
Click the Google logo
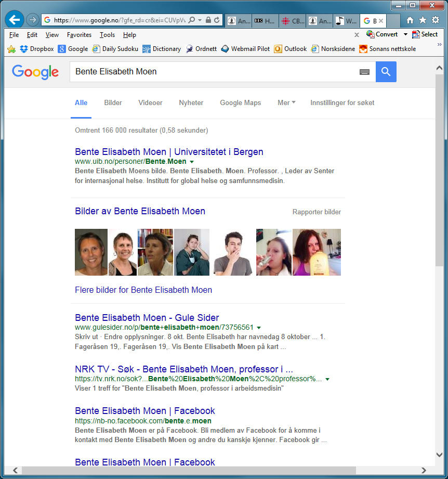pos(35,72)
